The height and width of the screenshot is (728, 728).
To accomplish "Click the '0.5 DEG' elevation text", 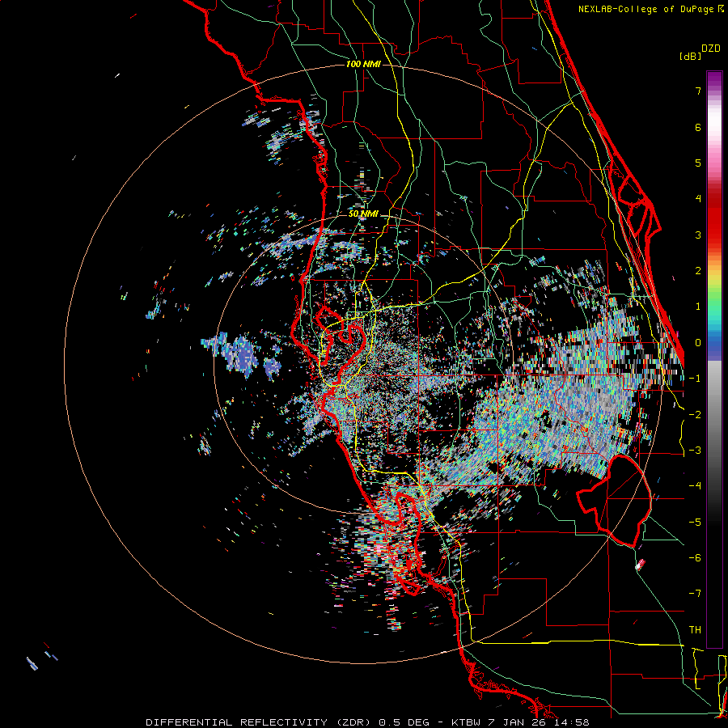I will [406, 722].
